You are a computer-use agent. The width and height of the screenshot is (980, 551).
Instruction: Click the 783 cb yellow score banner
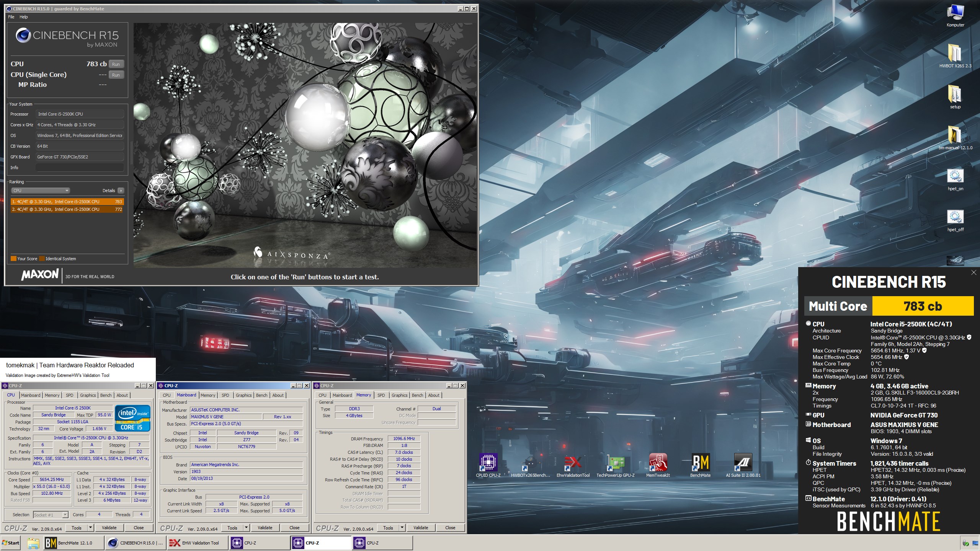(x=923, y=306)
